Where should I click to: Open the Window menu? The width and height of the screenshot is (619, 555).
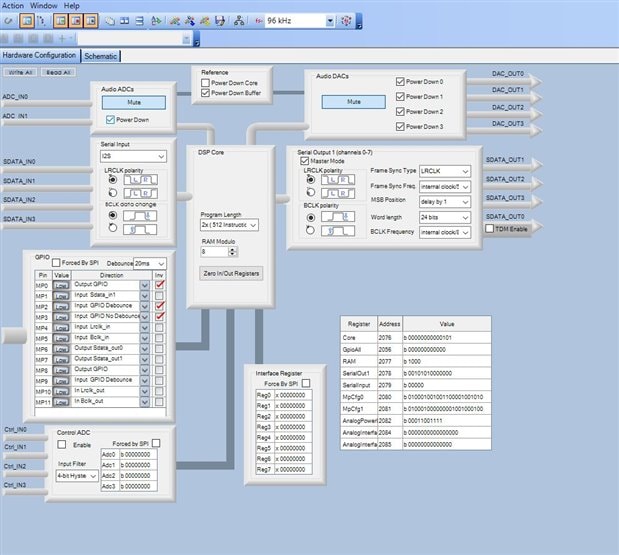click(x=43, y=6)
